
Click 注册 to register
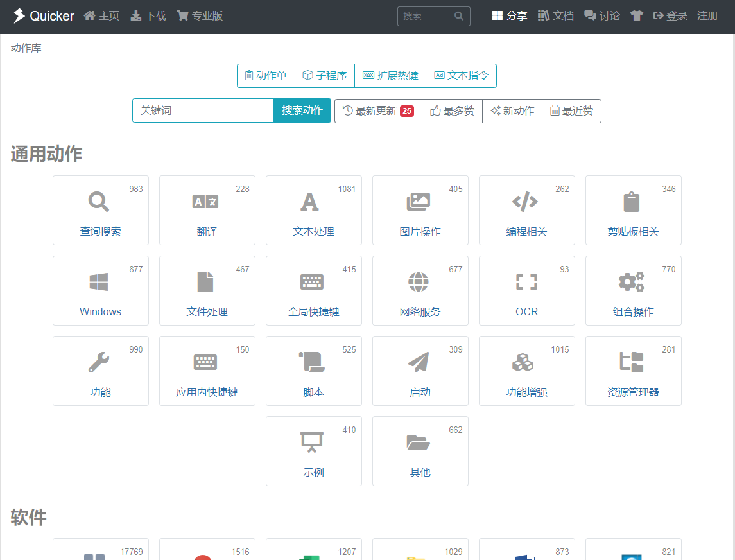click(x=707, y=16)
